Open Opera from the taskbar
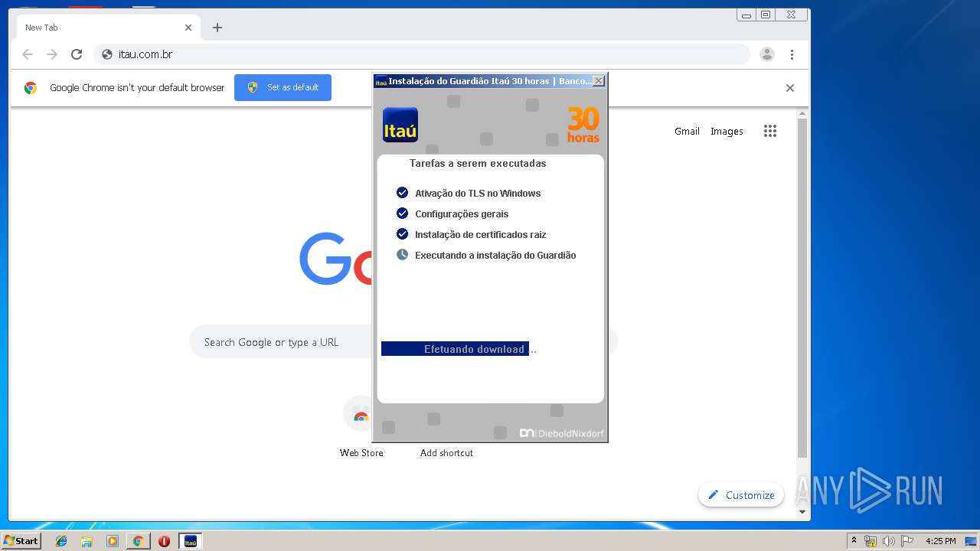Viewport: 980px width, 551px height. click(164, 541)
